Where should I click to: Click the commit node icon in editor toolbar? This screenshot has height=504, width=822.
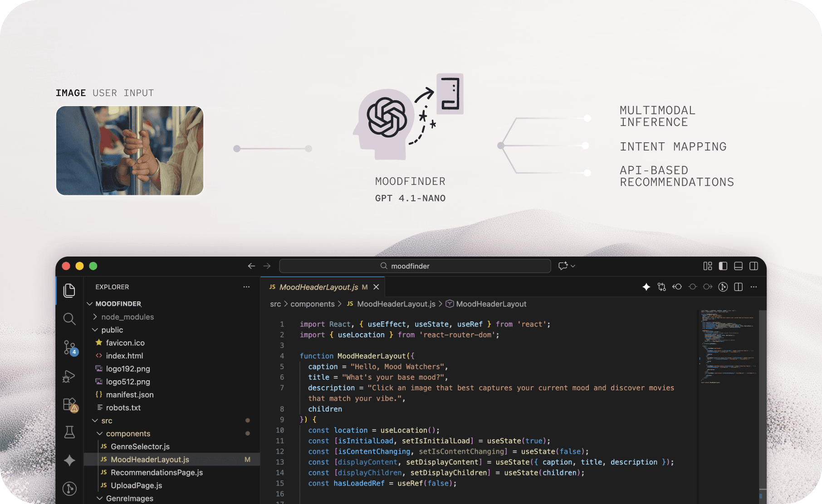tap(693, 287)
